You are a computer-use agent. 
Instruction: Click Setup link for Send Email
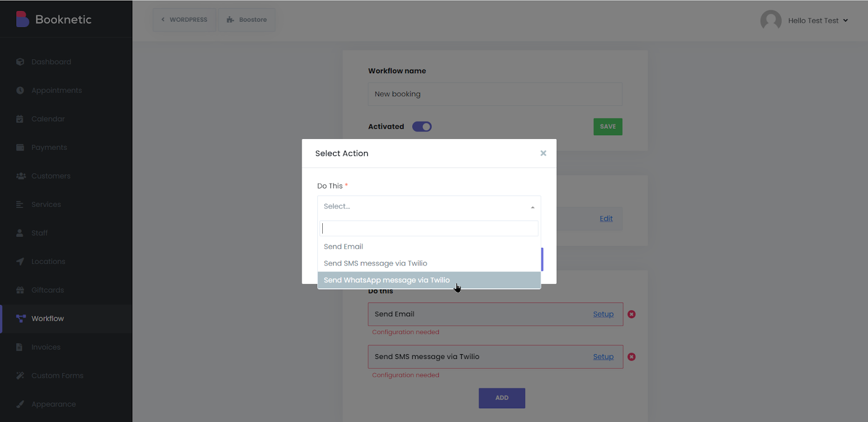pyautogui.click(x=603, y=314)
